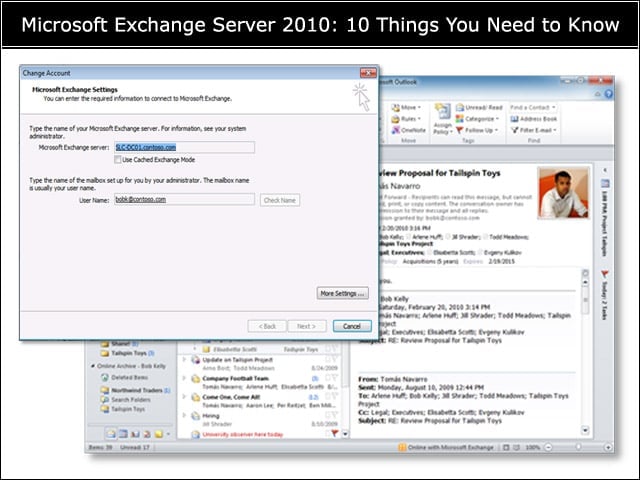Open the Categorize dropdown
The height and width of the screenshot is (480, 640).
[478, 119]
